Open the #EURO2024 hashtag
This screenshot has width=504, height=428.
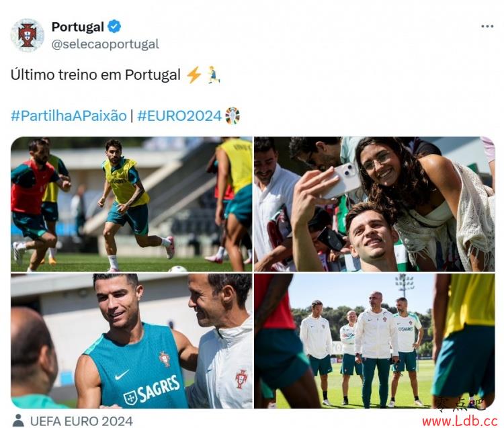(x=179, y=116)
